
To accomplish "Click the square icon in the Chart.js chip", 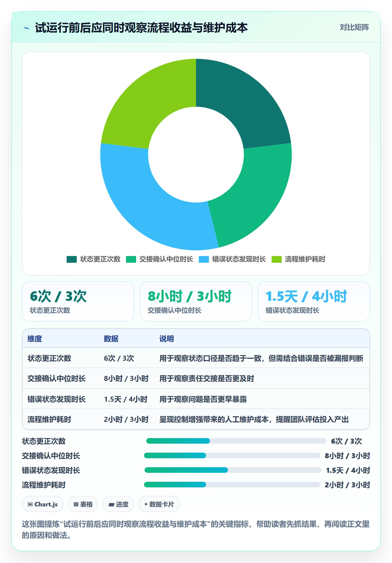I will pyautogui.click(x=30, y=504).
